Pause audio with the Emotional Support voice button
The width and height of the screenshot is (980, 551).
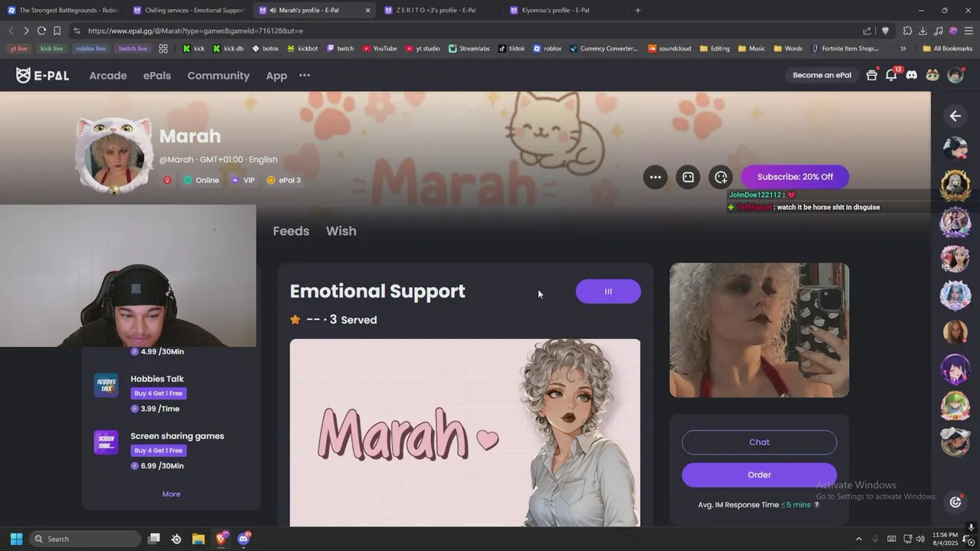[x=608, y=292]
